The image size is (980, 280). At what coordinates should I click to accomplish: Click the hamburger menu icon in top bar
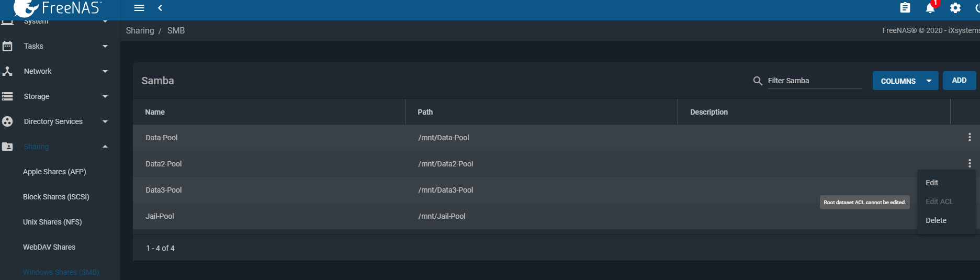(139, 8)
